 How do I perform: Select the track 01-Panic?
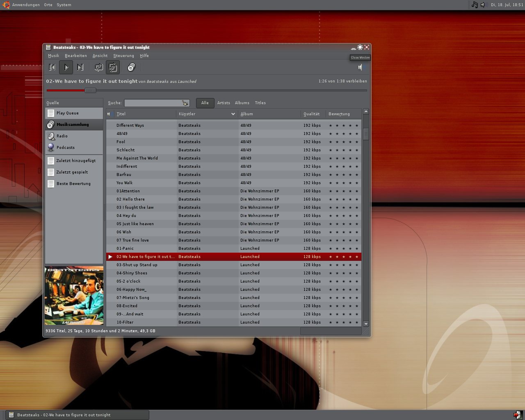234,249
